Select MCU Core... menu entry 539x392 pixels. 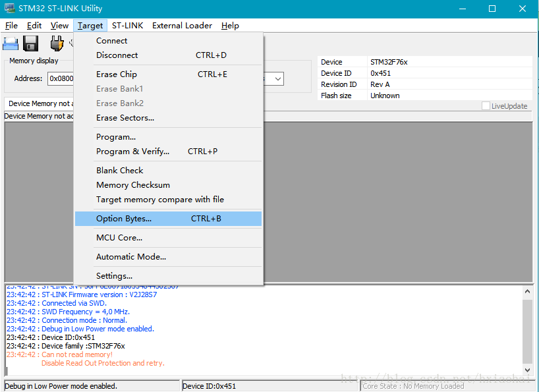coord(169,238)
